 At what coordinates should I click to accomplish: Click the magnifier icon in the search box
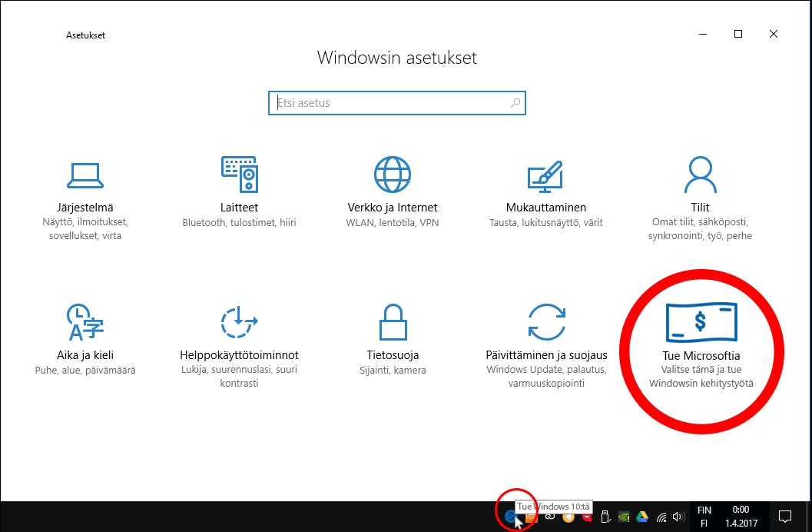pos(515,103)
